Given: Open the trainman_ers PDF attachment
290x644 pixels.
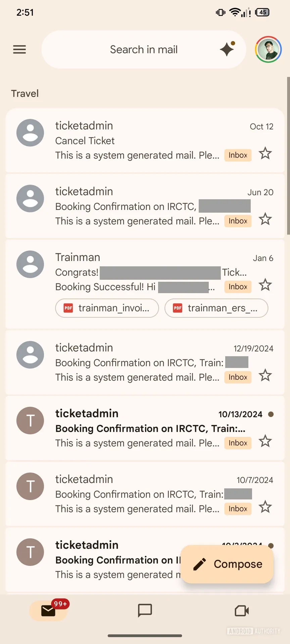Looking at the screenshot, I should click(216, 308).
